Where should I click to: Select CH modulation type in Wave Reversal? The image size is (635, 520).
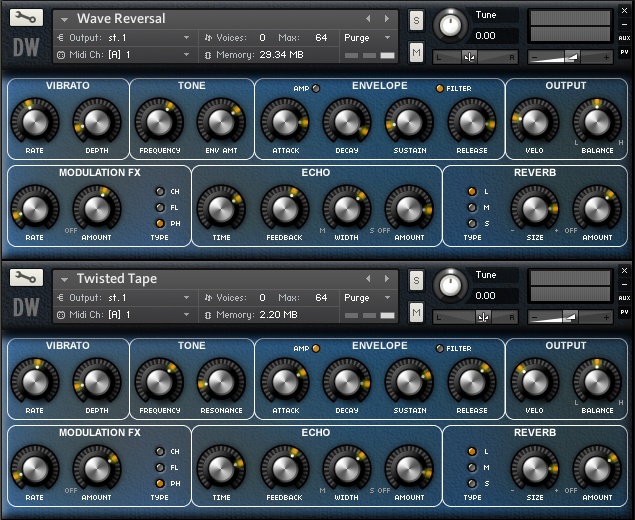[x=160, y=191]
